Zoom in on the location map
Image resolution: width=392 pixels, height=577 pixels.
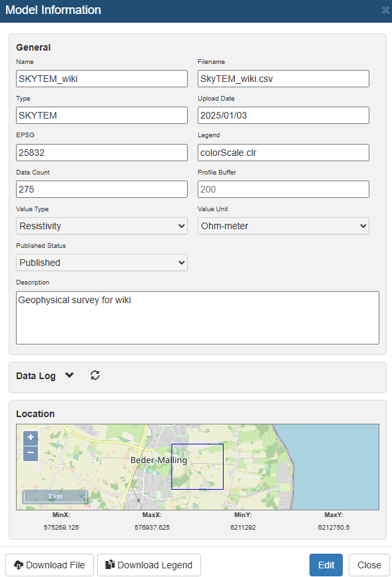pos(31,438)
